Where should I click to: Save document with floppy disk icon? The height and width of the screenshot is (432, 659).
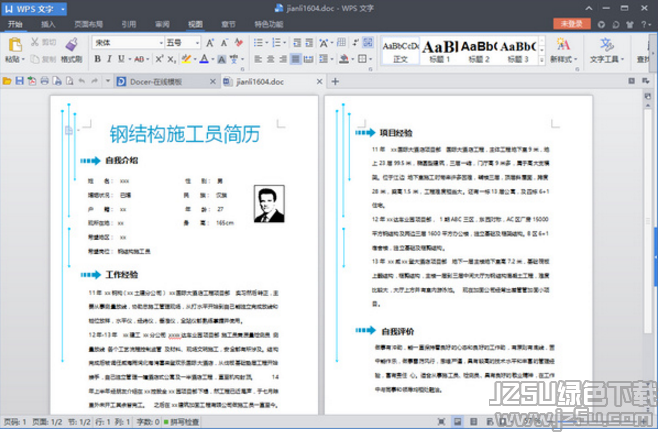19,81
